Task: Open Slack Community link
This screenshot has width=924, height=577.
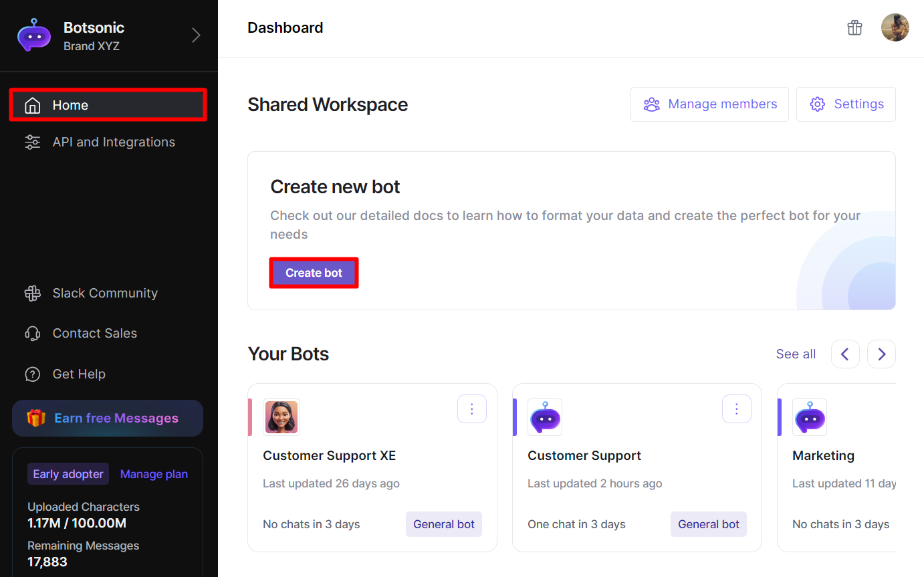Action: click(105, 293)
